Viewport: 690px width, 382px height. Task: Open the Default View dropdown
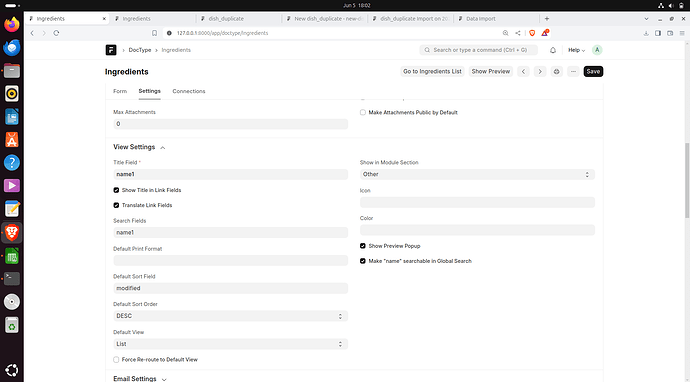click(231, 344)
